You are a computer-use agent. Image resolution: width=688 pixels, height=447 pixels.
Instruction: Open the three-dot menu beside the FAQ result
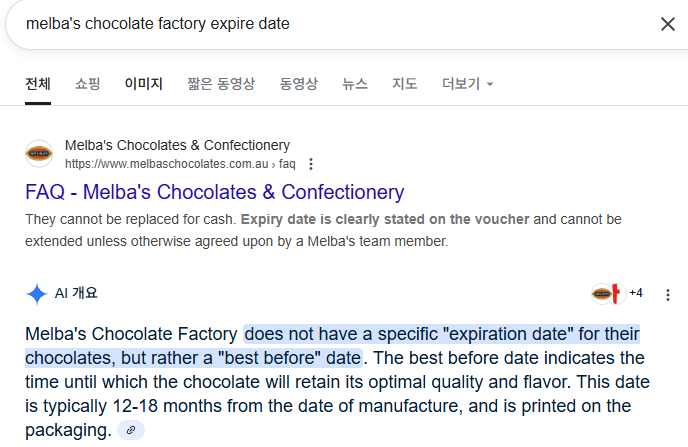[x=311, y=164]
